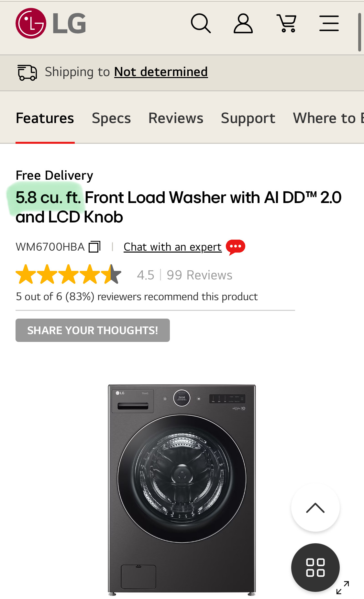Click the delivery truck icon
This screenshot has width=364, height=599.
tap(27, 72)
